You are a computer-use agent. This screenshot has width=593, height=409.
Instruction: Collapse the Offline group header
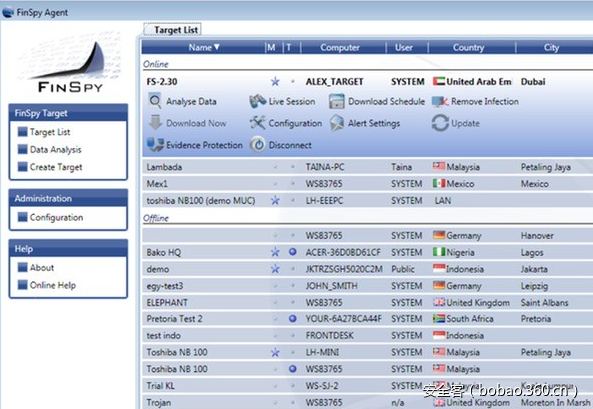coord(156,218)
